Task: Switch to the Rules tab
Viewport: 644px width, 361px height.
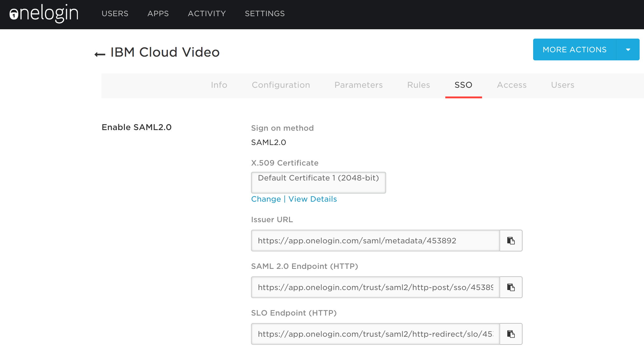Action: coord(419,85)
